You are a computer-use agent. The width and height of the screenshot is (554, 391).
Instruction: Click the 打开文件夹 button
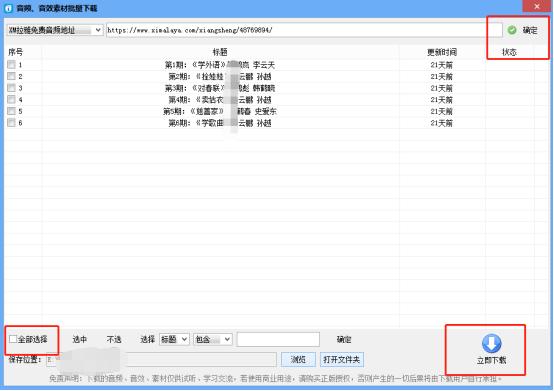pos(341,360)
